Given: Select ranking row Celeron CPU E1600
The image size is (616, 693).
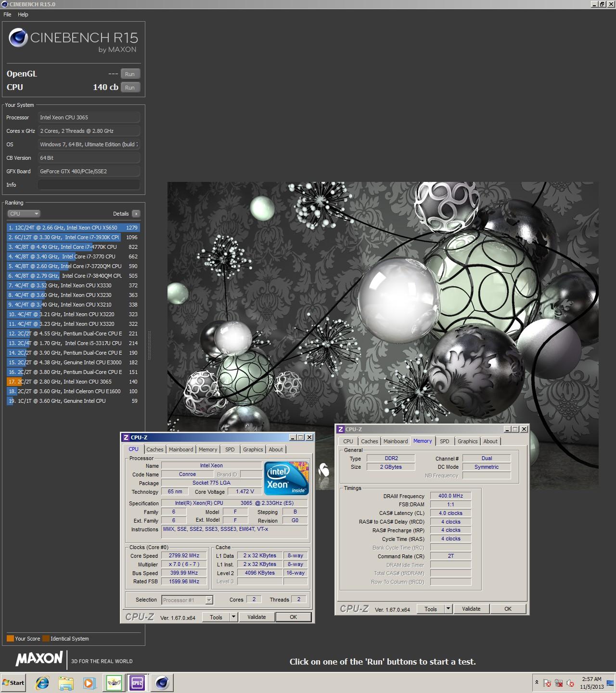Looking at the screenshot, I should [73, 391].
